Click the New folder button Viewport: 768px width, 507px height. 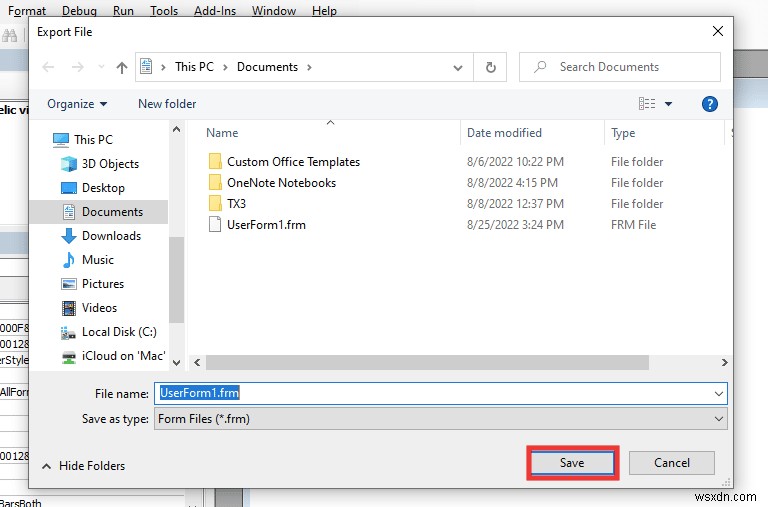point(167,104)
